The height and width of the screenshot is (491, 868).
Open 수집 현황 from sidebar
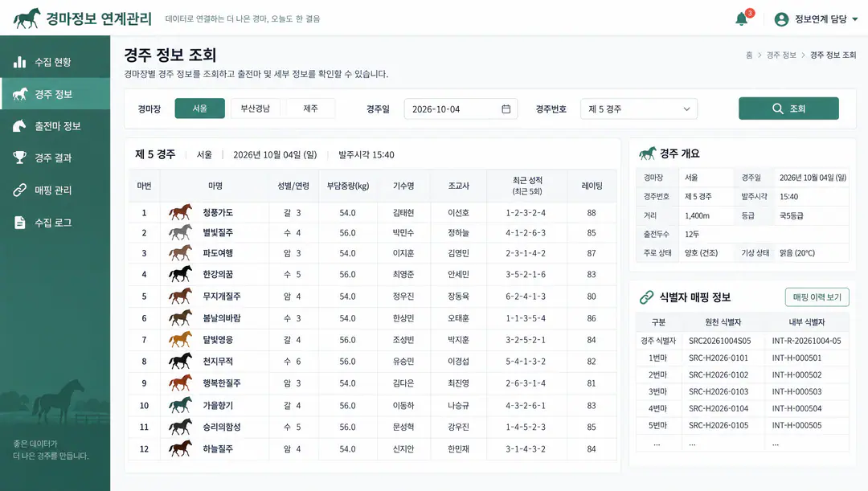(x=55, y=62)
